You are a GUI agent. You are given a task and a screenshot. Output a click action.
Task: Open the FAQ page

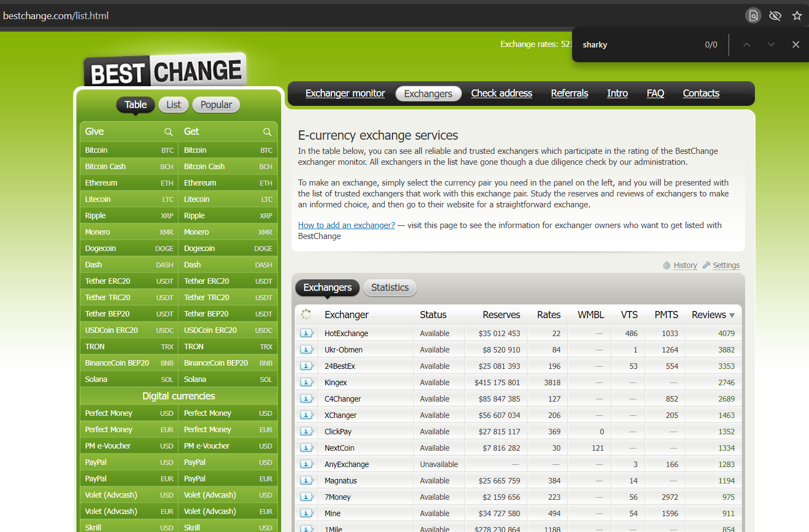pyautogui.click(x=656, y=93)
